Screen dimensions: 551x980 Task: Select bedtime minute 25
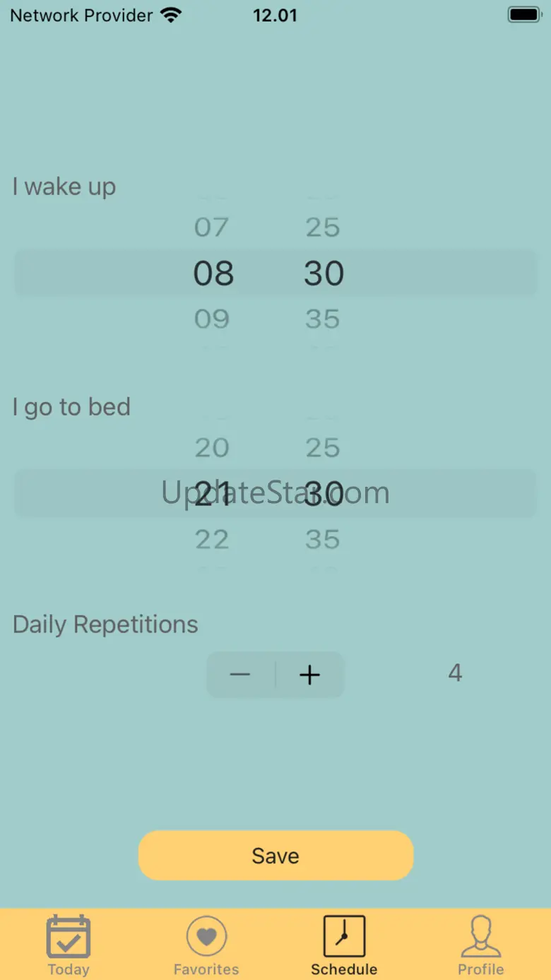323,448
